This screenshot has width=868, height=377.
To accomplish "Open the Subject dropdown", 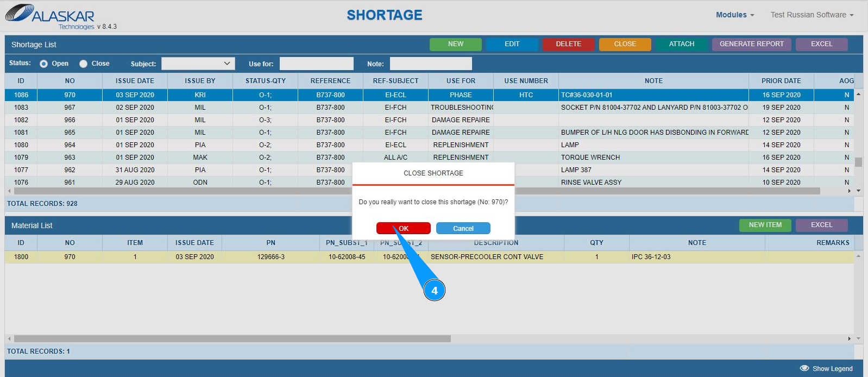I will click(x=198, y=64).
